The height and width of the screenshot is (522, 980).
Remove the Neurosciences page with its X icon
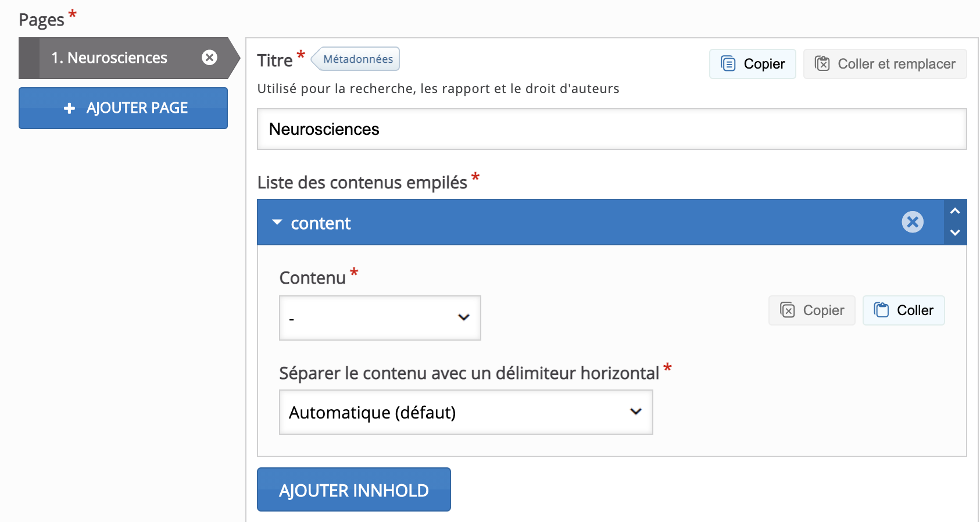(x=209, y=58)
